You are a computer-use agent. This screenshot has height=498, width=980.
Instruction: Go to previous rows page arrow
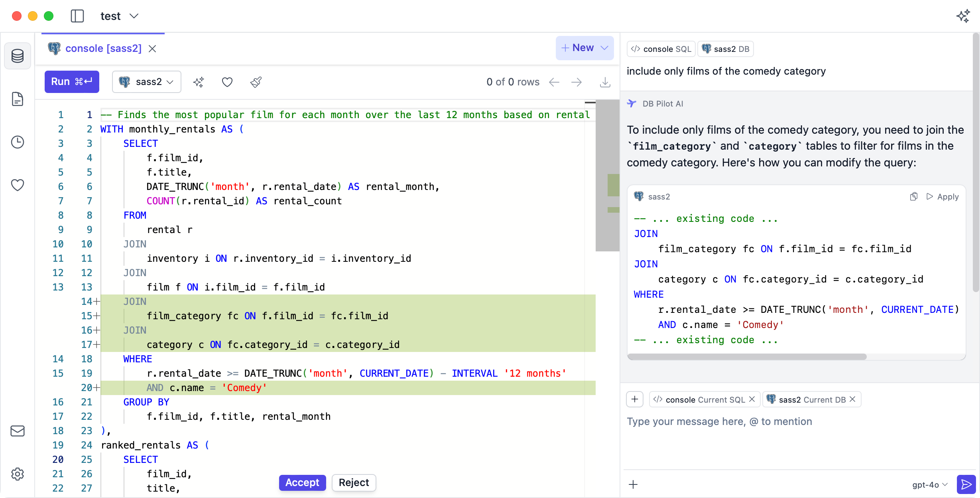tap(554, 82)
